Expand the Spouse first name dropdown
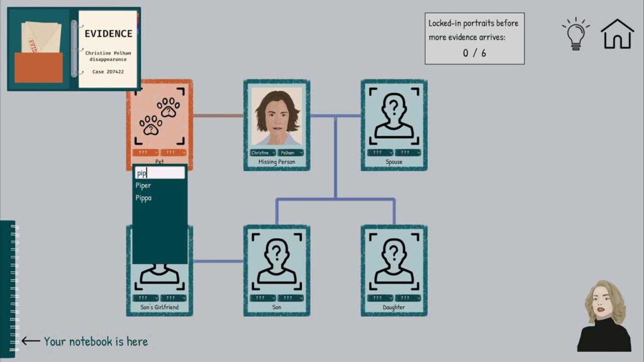Image resolution: width=644 pixels, height=362 pixels. click(x=380, y=153)
